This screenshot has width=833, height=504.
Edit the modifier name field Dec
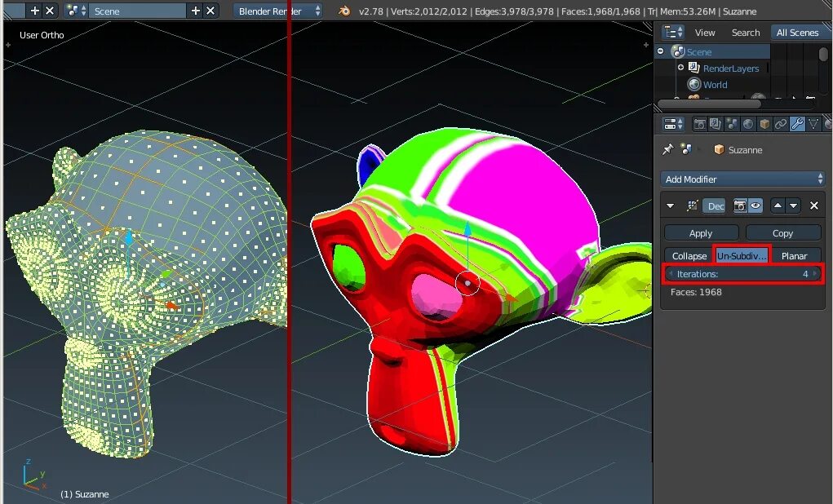point(716,206)
